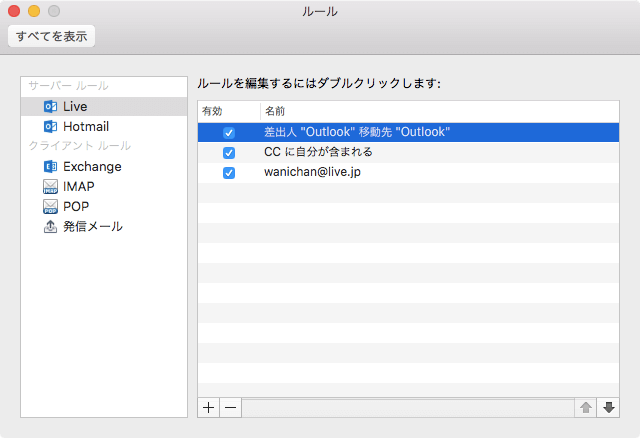
Task: Close the ルール window with red button
Action: coord(14,11)
